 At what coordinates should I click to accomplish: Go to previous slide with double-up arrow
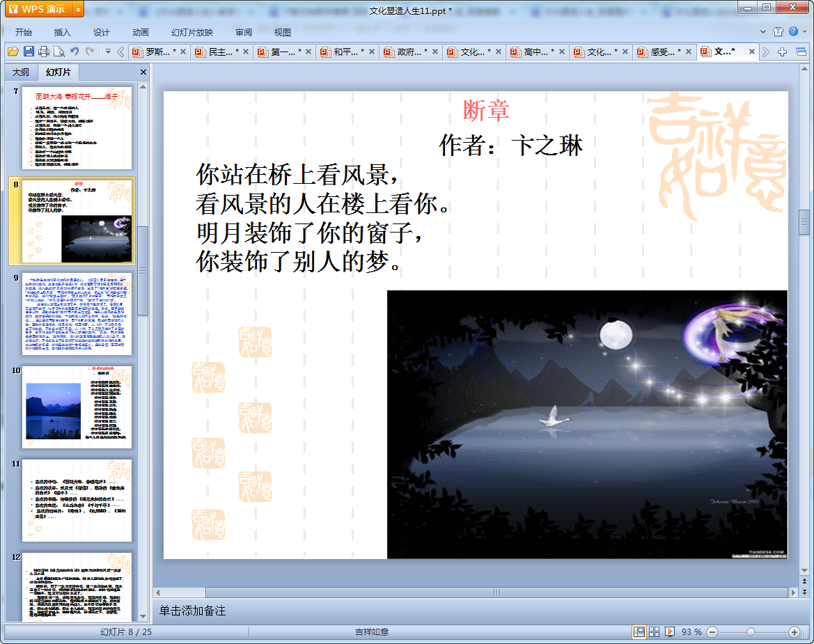804,582
